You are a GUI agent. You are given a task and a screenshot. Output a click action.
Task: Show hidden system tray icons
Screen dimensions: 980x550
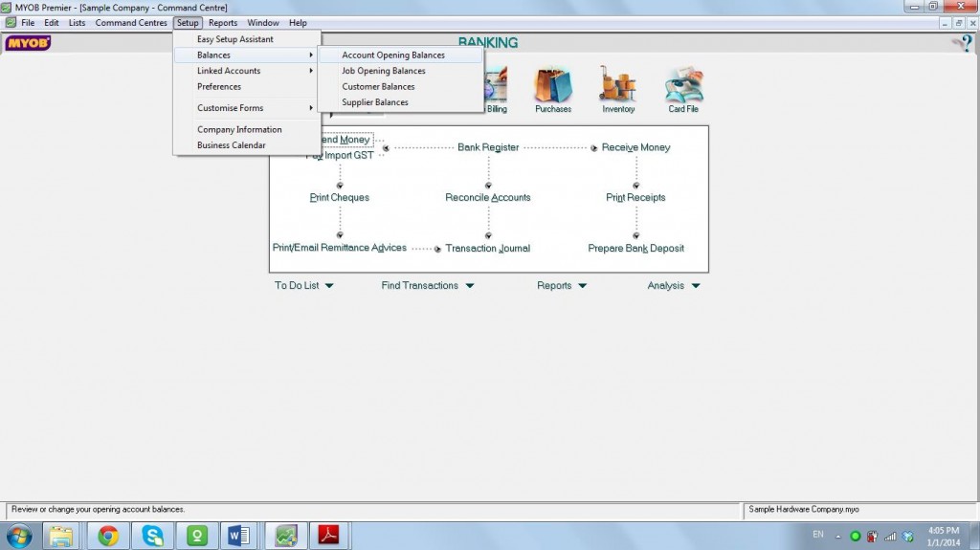click(838, 537)
